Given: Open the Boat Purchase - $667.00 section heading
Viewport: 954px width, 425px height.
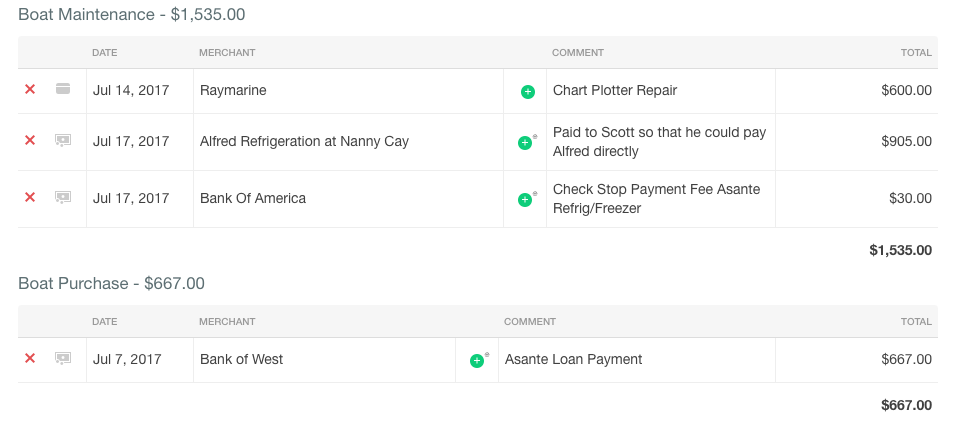Looking at the screenshot, I should point(111,284).
